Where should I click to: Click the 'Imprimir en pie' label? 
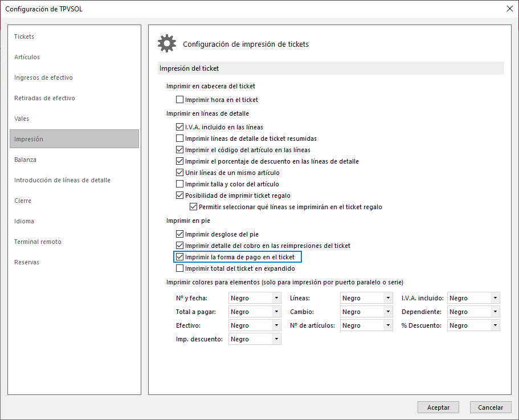pos(188,221)
